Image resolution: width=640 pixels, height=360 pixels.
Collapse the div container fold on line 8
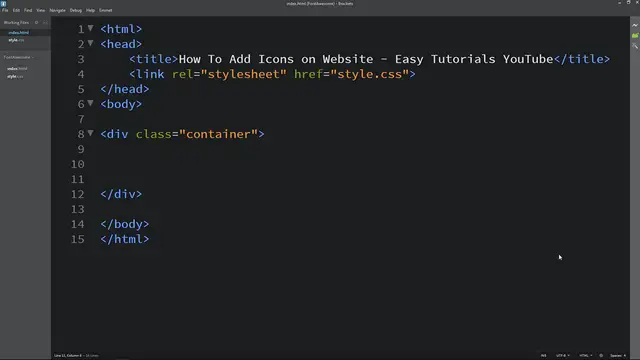(91, 133)
